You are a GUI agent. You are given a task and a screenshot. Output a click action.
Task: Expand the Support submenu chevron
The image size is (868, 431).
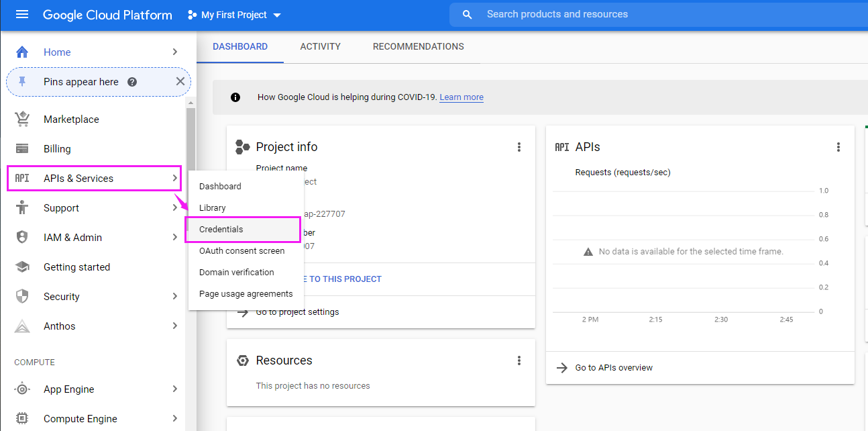(174, 208)
